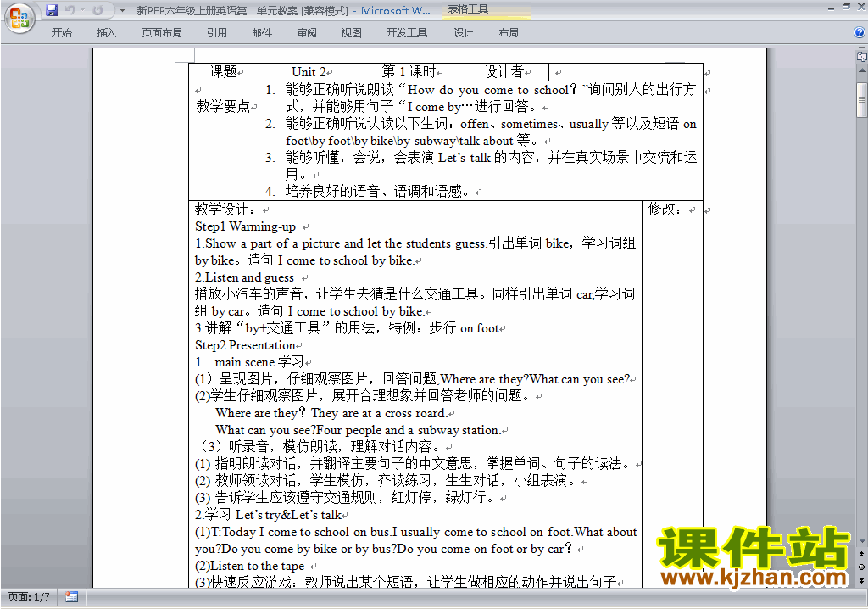The width and height of the screenshot is (868, 609).
Task: Open the 开始 ribbon tab
Action: [x=61, y=33]
